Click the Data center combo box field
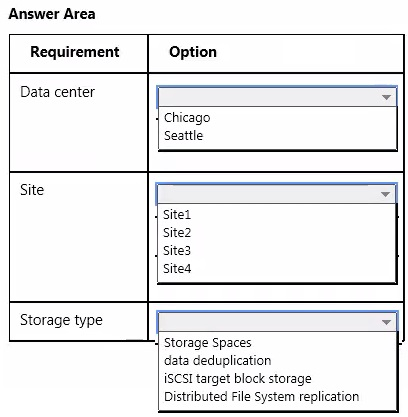 point(277,97)
